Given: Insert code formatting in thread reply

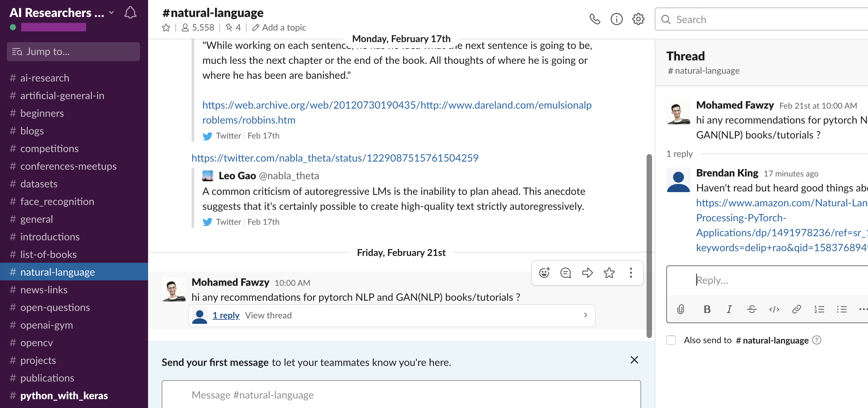Looking at the screenshot, I should pyautogui.click(x=774, y=309).
